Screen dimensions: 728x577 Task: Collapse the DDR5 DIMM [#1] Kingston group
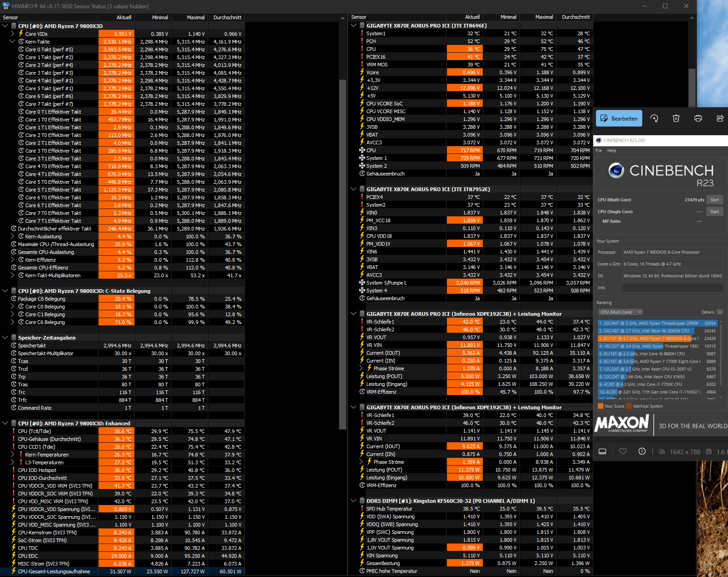353,501
